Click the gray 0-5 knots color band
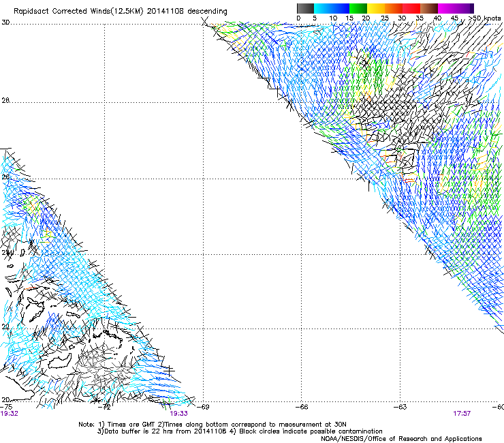 pyautogui.click(x=305, y=8)
